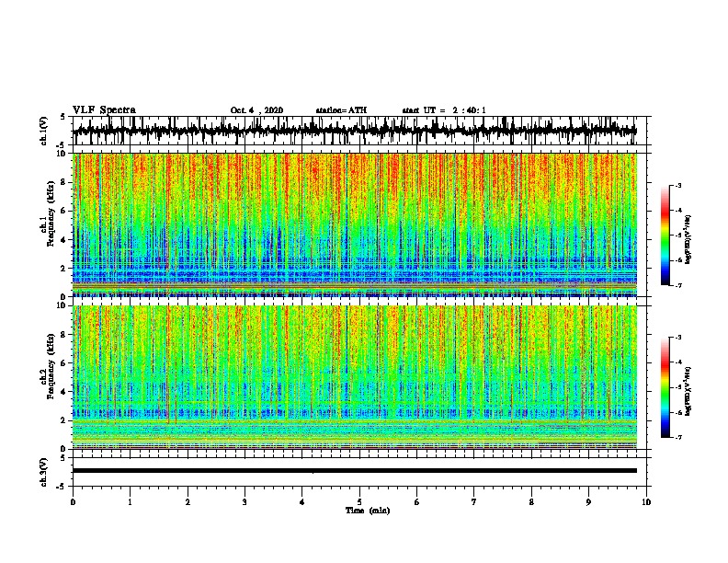Click time axis tick label "3"
Screen dimensions: 728x563
[245, 502]
